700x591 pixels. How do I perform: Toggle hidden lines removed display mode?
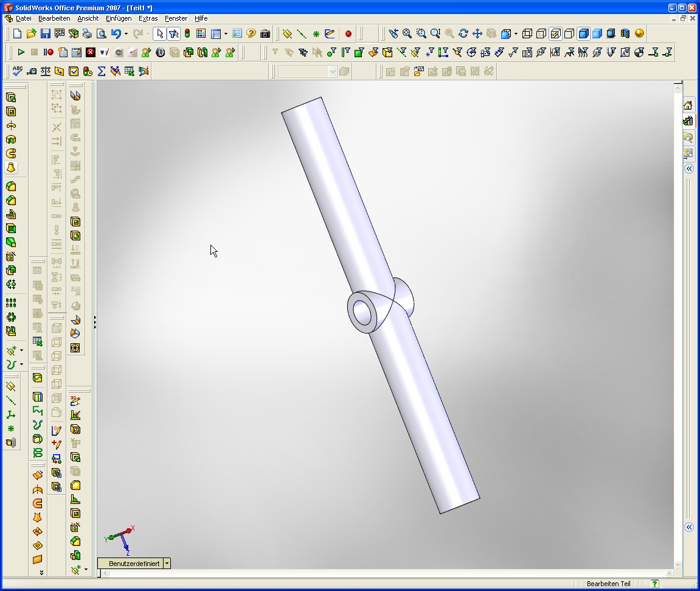pyautogui.click(x=569, y=33)
